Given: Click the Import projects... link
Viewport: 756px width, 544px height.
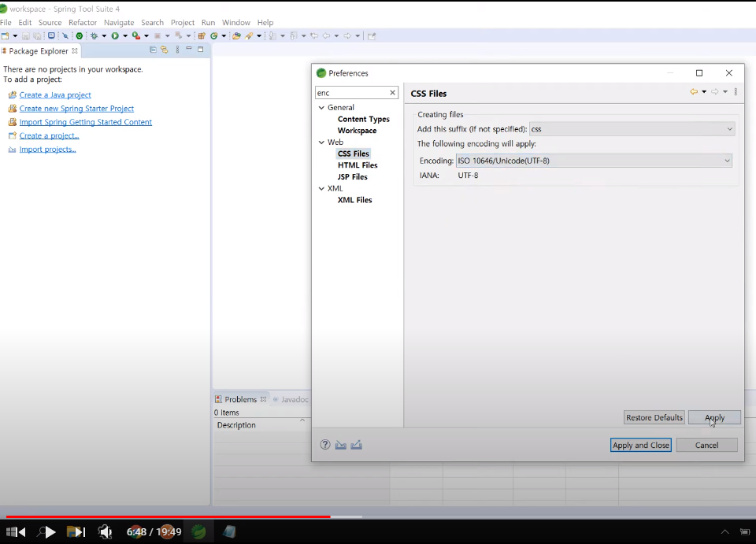Looking at the screenshot, I should [x=48, y=150].
